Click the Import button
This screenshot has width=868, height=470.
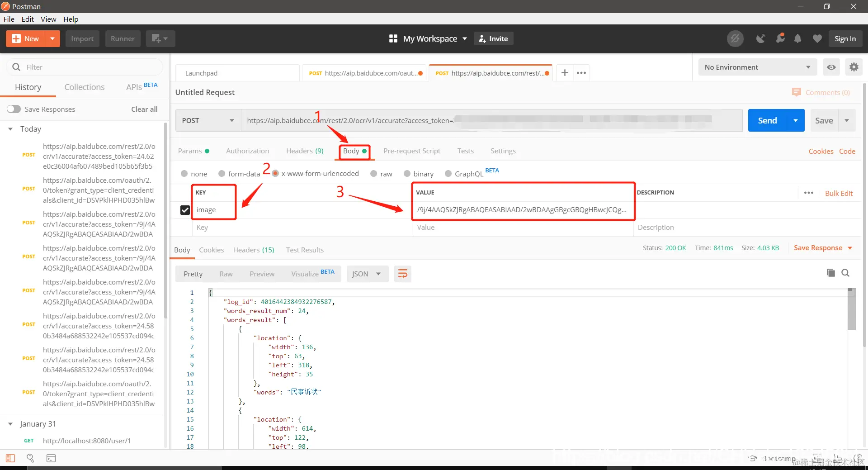coord(82,39)
